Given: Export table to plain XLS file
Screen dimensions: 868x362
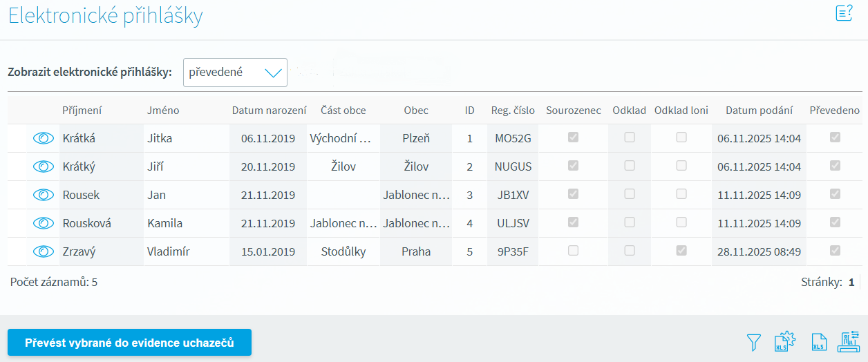Looking at the screenshot, I should click(818, 342).
